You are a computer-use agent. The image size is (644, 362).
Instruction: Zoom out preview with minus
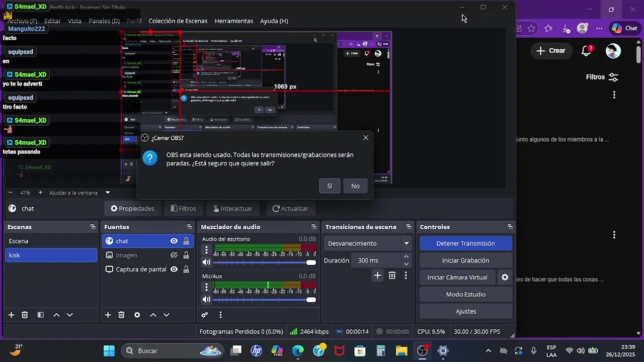click(11, 193)
